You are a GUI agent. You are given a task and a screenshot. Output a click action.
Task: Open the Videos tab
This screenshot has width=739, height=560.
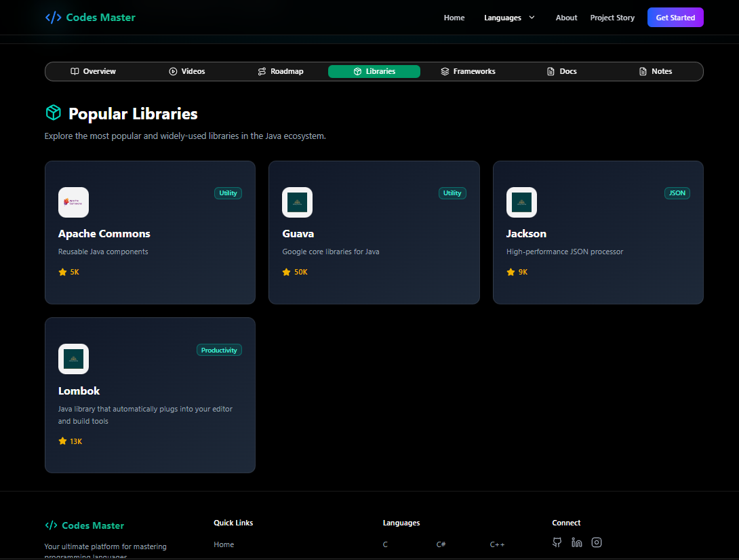pos(187,71)
